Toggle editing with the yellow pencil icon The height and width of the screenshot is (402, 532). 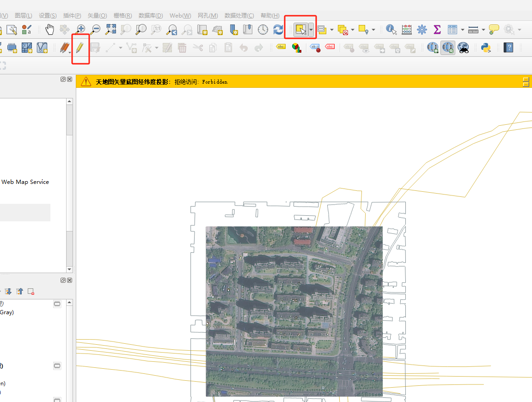click(x=80, y=47)
